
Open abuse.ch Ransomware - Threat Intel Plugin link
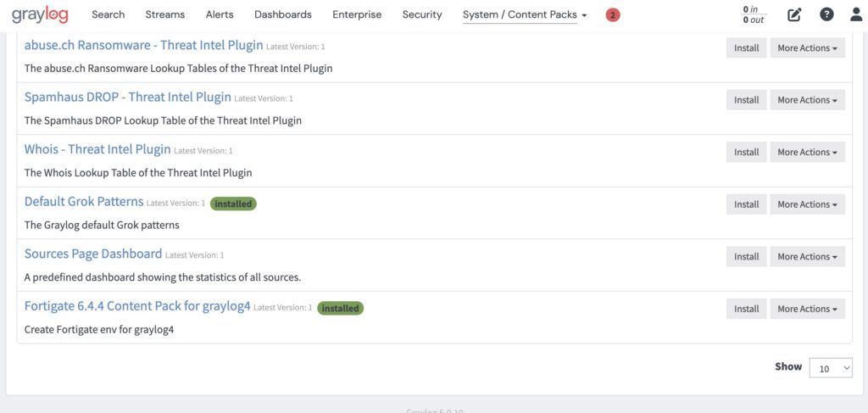pyautogui.click(x=143, y=46)
